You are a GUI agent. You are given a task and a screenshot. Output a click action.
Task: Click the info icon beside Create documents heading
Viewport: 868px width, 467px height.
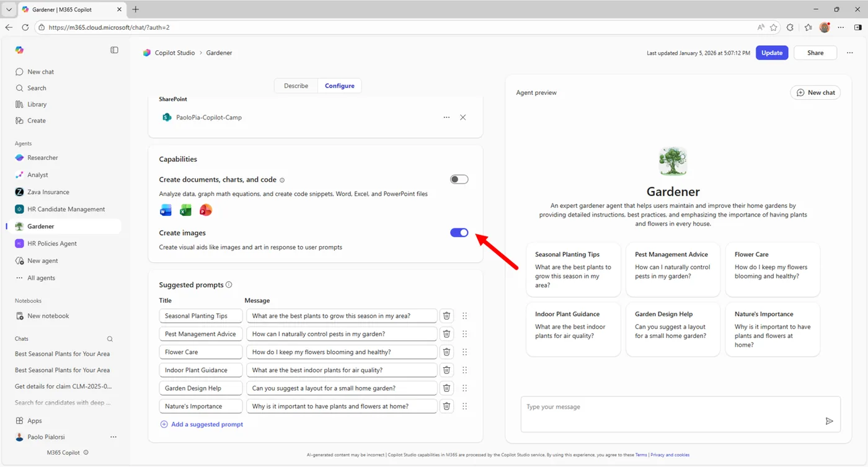click(282, 180)
